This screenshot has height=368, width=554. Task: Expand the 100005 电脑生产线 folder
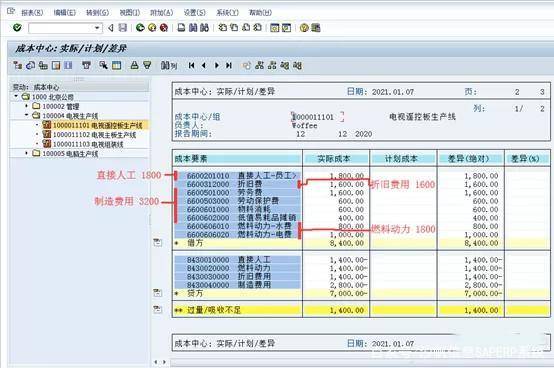click(26, 153)
